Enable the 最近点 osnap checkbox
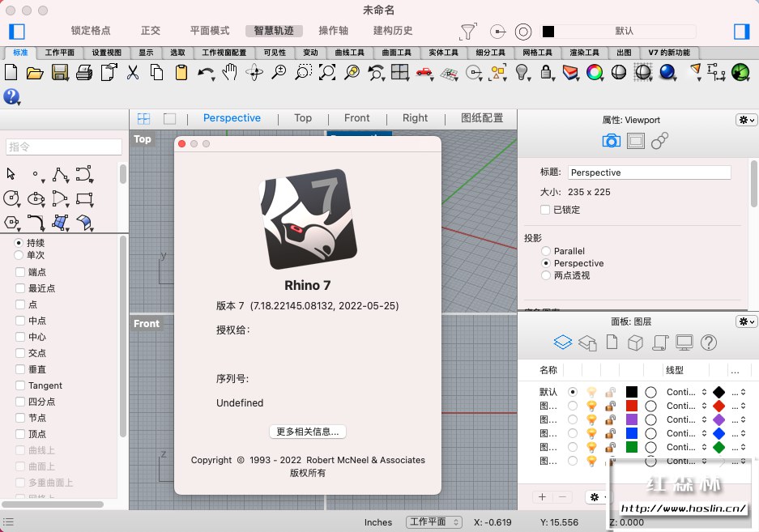The height and width of the screenshot is (532, 759). [20, 288]
